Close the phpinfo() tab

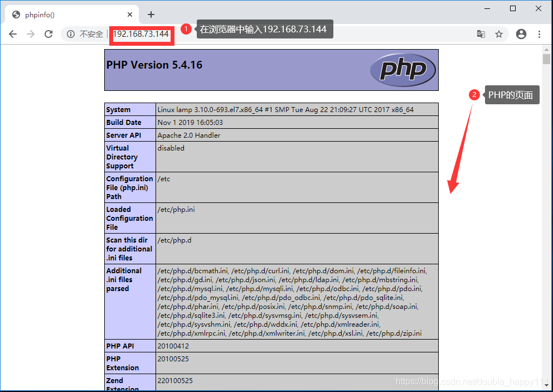tap(130, 14)
